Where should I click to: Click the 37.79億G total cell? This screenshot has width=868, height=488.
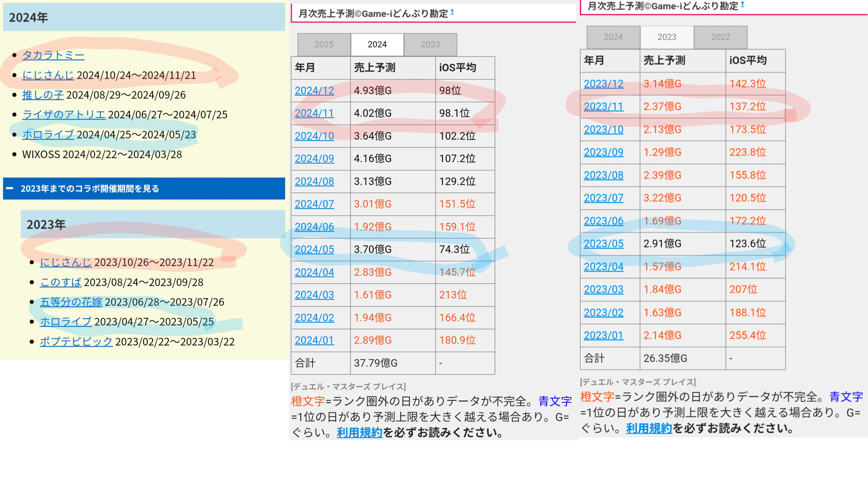393,363
